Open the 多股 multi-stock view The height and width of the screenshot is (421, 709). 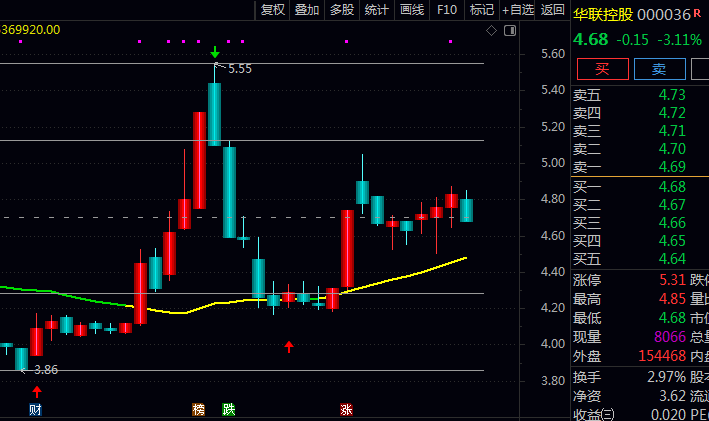[x=342, y=9]
